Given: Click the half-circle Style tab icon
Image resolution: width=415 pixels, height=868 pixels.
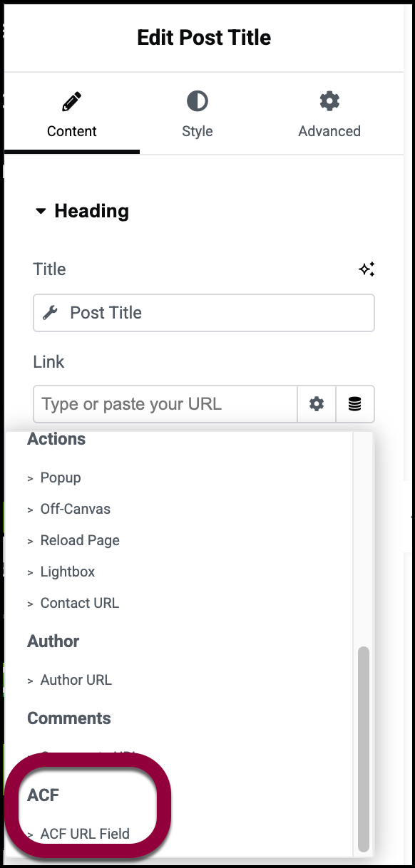Looking at the screenshot, I should (x=197, y=101).
